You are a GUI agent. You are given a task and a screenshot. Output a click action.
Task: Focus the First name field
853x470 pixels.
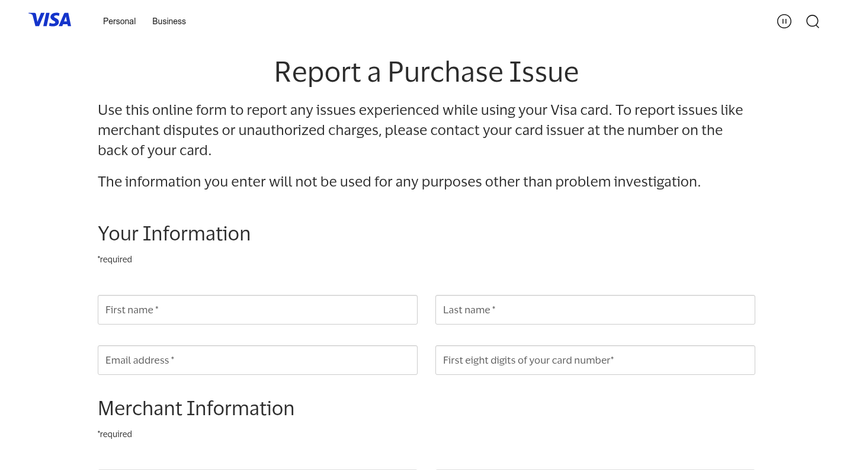coord(258,310)
